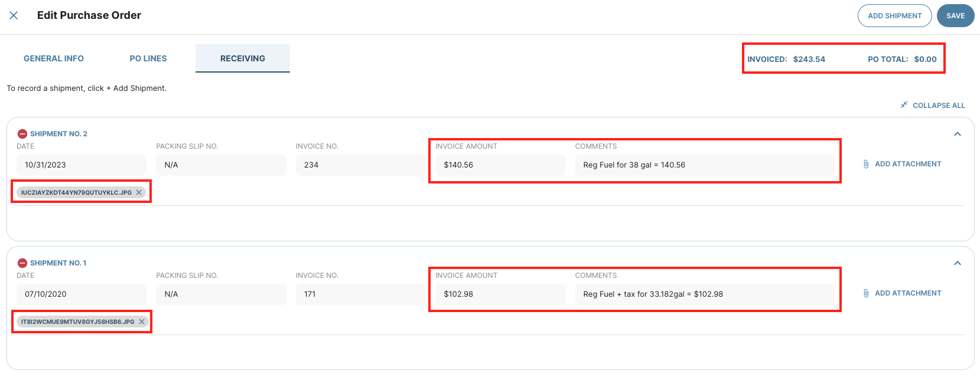Switch to the General Info tab
980x377 pixels.
[54, 58]
